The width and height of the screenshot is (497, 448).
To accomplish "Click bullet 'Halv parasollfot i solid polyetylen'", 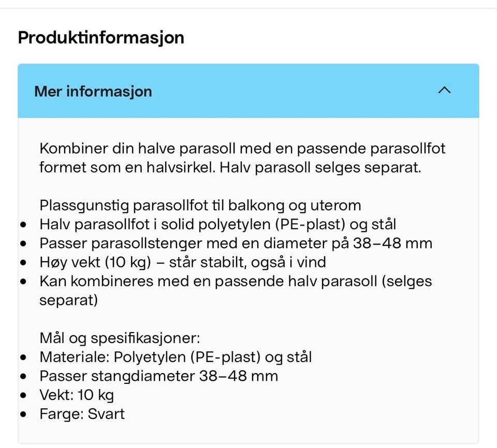I will (218, 225).
